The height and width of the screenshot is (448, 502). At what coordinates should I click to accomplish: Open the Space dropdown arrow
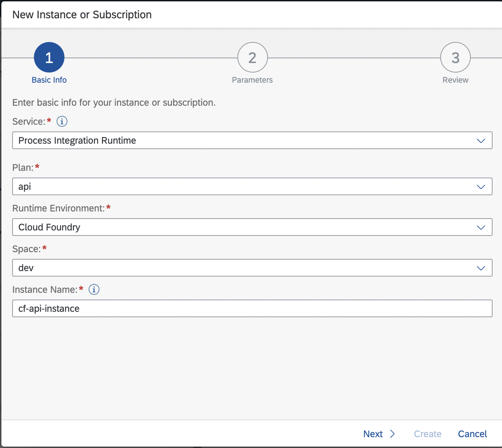[x=481, y=268]
